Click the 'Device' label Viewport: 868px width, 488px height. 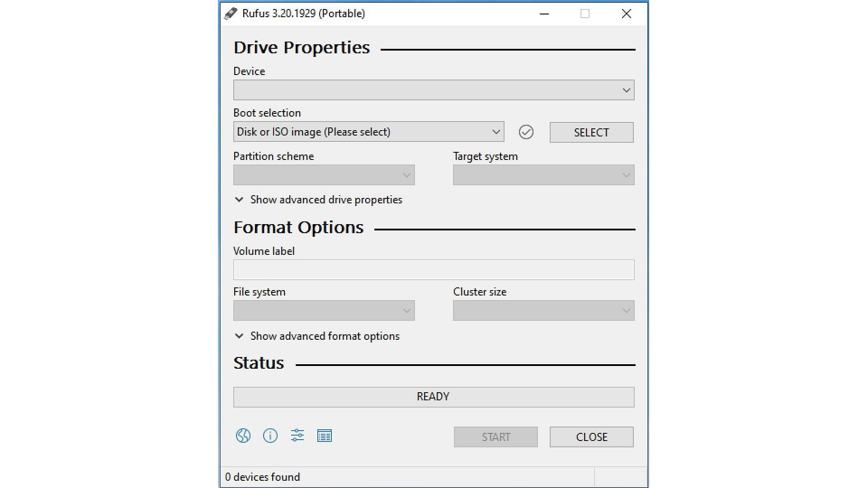[x=249, y=71]
